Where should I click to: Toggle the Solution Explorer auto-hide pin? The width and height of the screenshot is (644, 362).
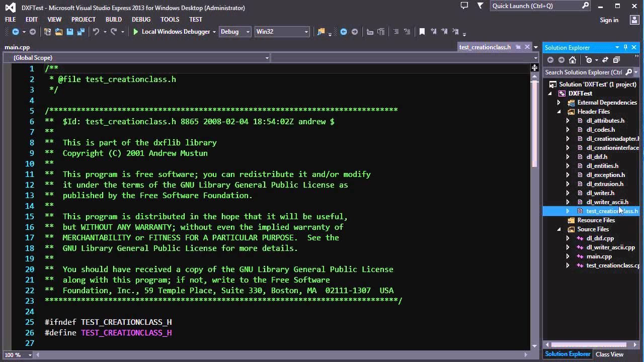[x=626, y=47]
